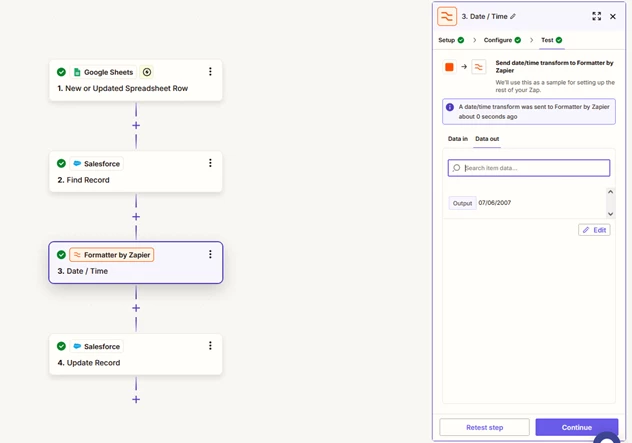Open Salesforce Update Record three-dot menu
This screenshot has height=443, width=632.
[210, 346]
